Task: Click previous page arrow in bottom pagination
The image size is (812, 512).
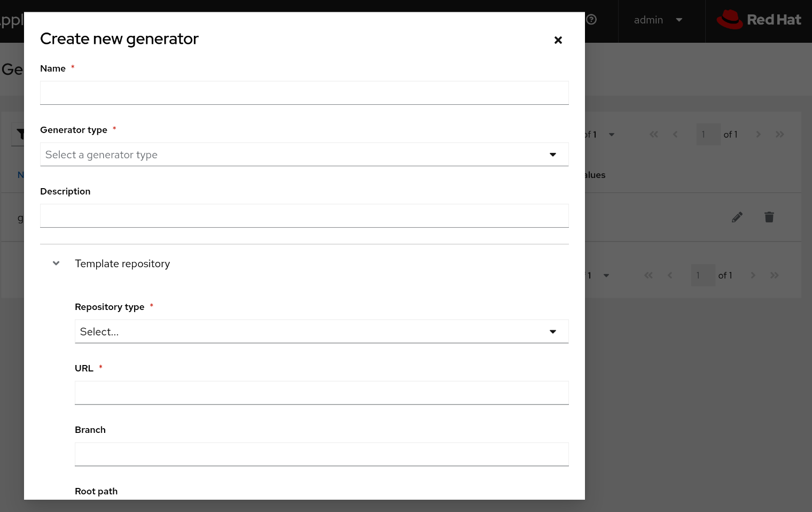Action: 670,276
